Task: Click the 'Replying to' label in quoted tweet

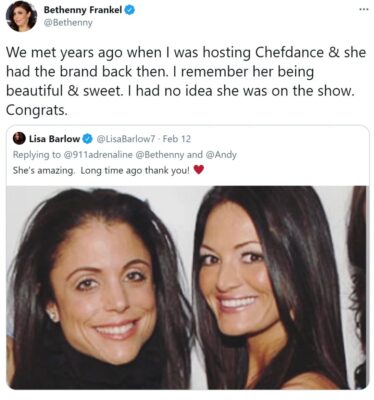Action: click(37, 155)
